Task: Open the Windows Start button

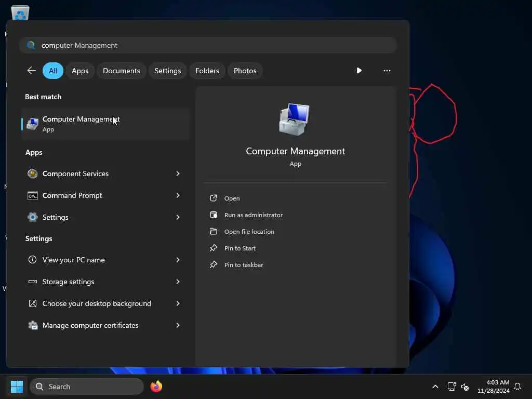Action: (x=17, y=387)
